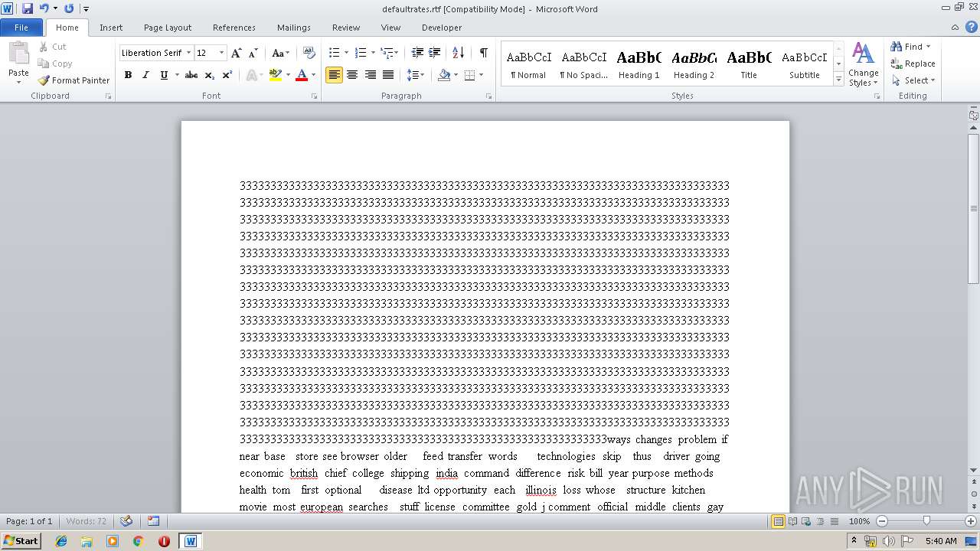
Task: Toggle Underline formatting
Action: pyautogui.click(x=164, y=75)
